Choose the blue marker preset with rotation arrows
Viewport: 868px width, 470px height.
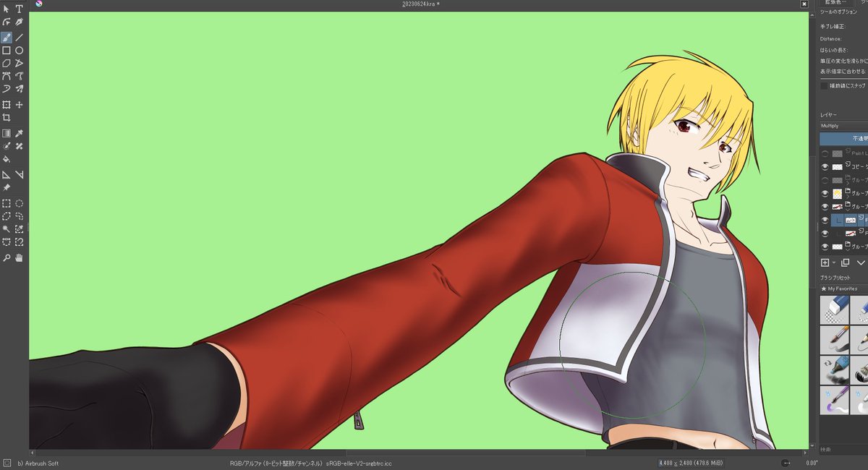tap(835, 369)
